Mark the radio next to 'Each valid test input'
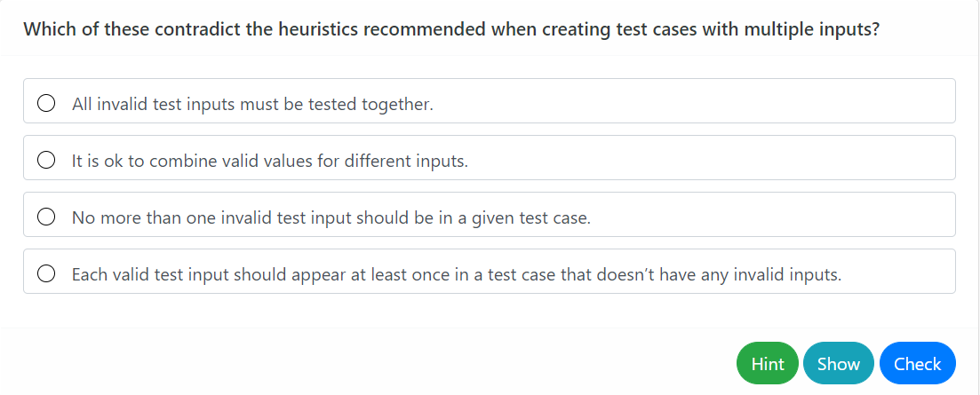 tap(47, 274)
